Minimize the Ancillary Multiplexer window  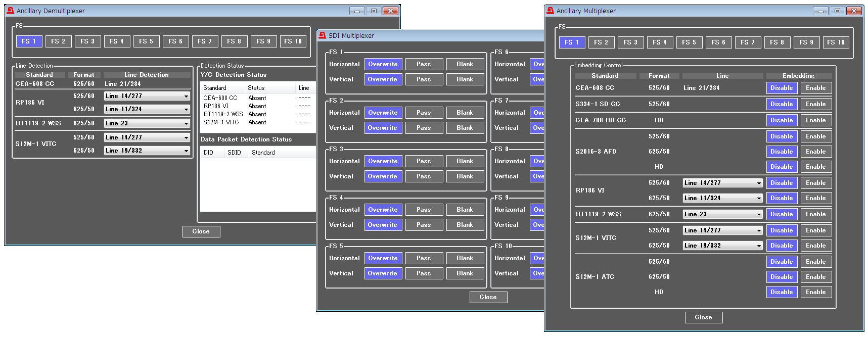coord(820,11)
